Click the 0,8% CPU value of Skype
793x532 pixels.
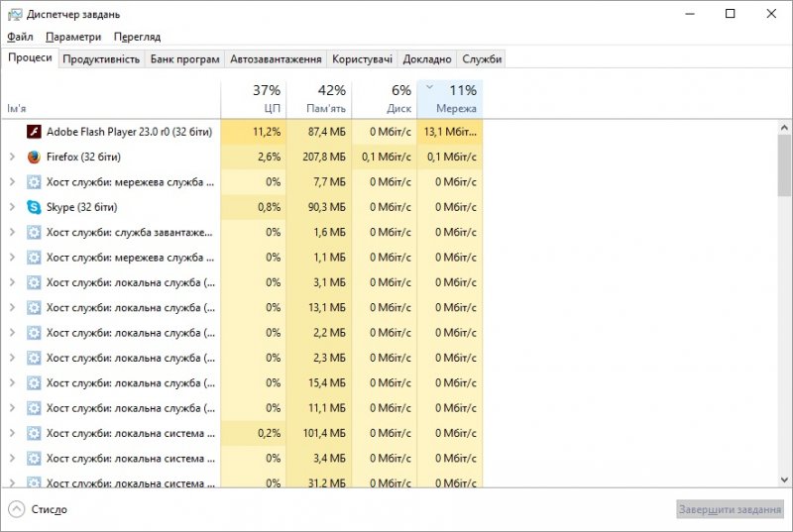[254, 207]
